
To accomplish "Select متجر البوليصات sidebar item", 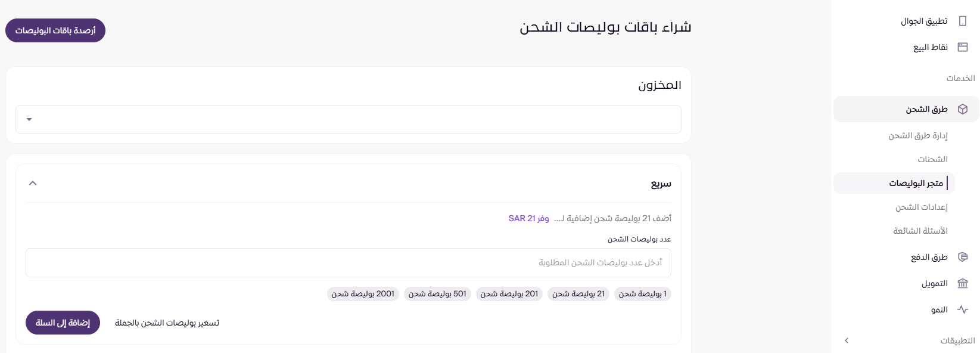I will click(x=916, y=183).
